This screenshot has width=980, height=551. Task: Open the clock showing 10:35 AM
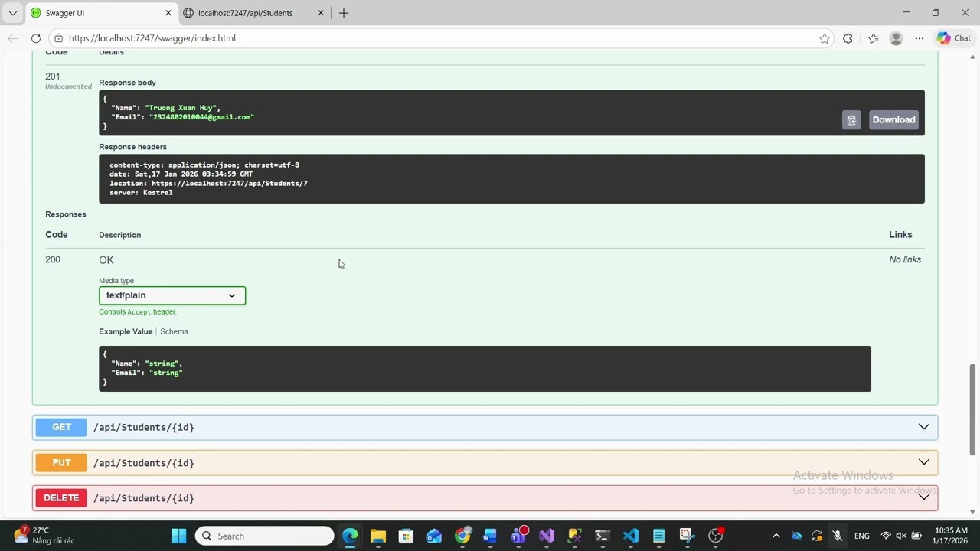[951, 536]
